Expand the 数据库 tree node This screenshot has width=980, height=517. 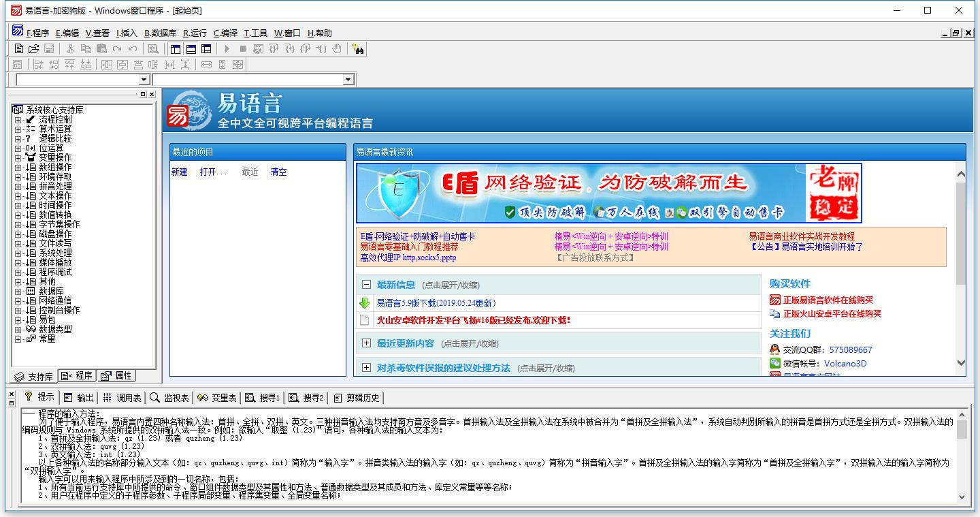tap(18, 291)
